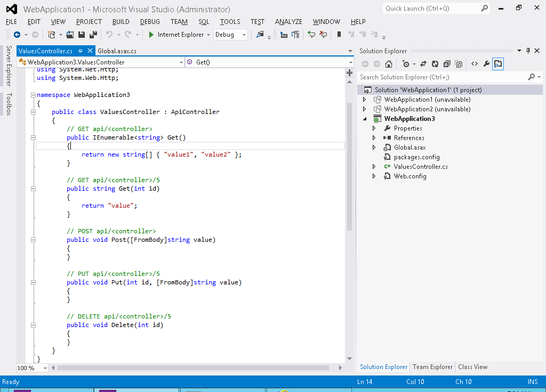The height and width of the screenshot is (392, 546).
Task: Open the Find in Files tool
Action: click(x=260, y=35)
